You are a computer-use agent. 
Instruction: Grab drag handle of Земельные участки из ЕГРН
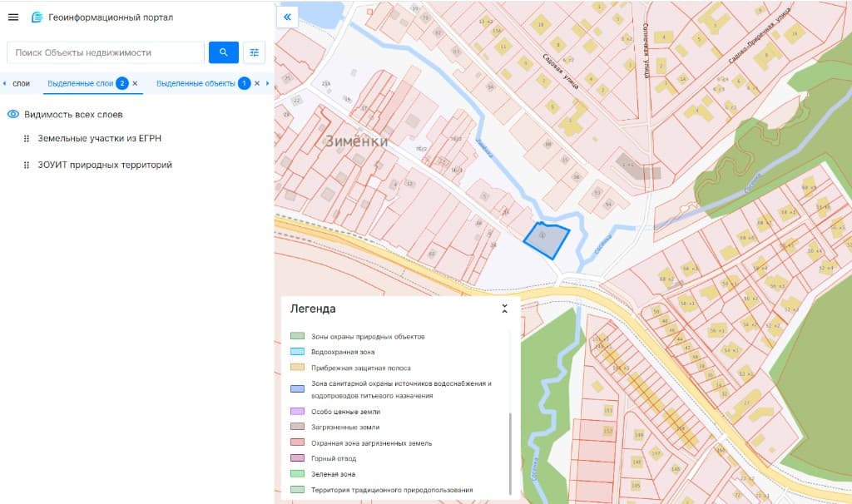pos(26,139)
